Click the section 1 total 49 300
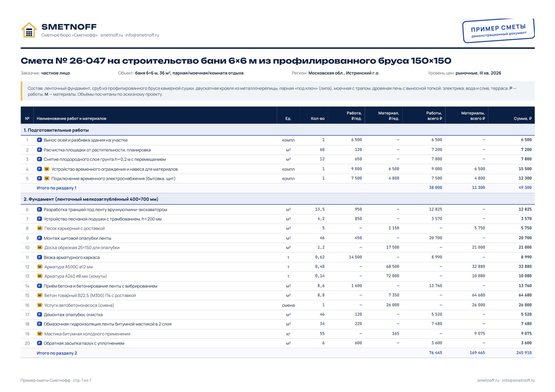555x392 pixels. pos(525,188)
